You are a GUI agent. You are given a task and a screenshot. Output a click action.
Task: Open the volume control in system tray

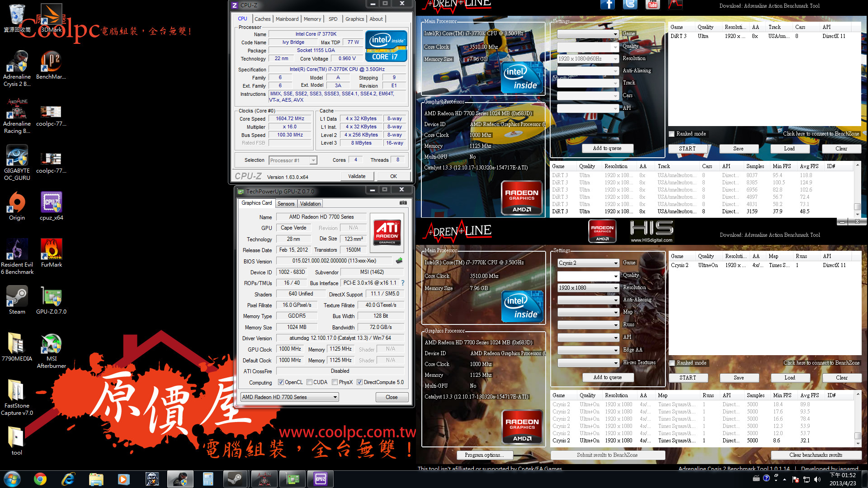817,479
